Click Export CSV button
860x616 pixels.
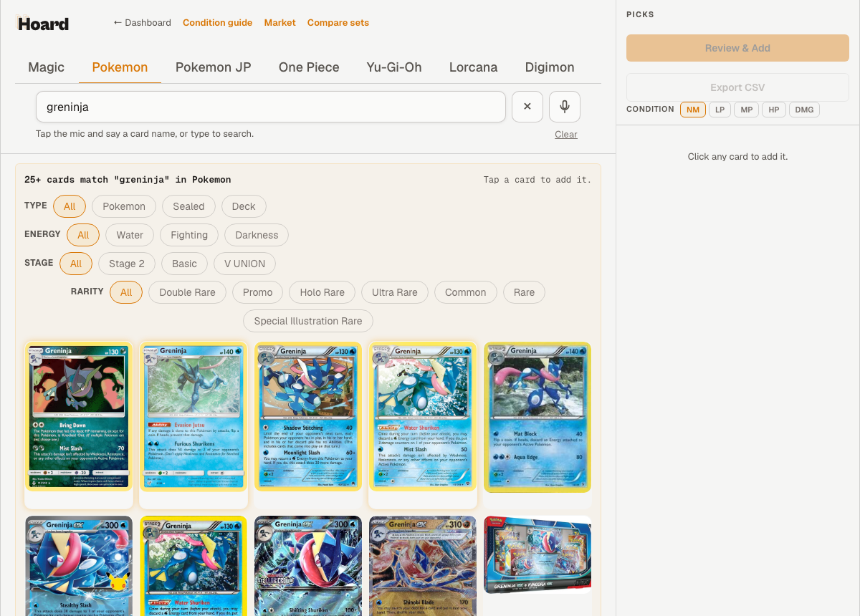(737, 87)
